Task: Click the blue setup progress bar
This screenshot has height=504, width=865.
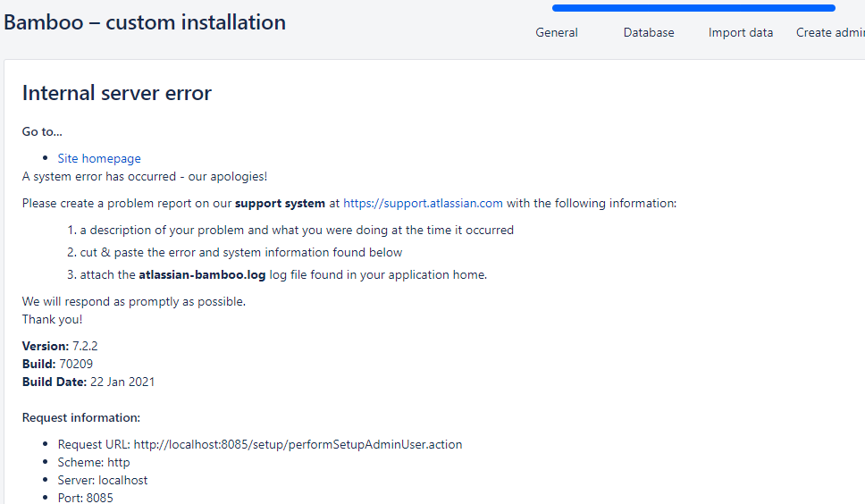Action: (x=693, y=8)
